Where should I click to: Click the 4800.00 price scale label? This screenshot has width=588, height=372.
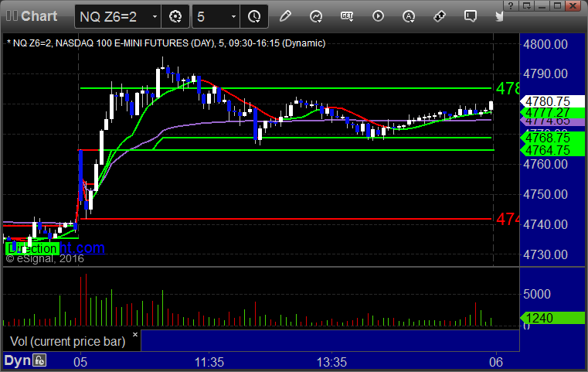546,44
